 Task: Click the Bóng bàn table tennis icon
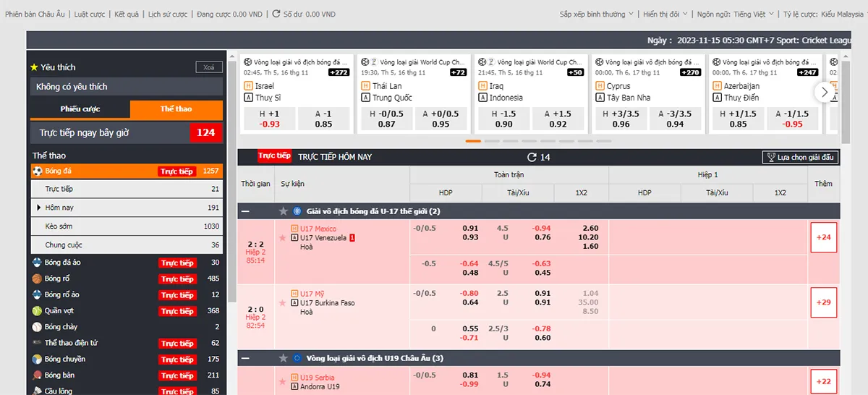click(37, 375)
